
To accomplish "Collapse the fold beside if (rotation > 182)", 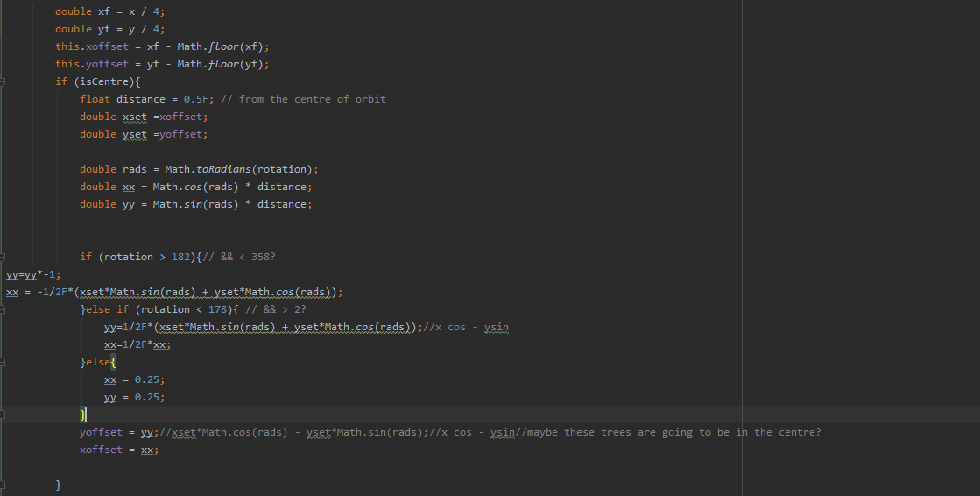I will (3, 257).
